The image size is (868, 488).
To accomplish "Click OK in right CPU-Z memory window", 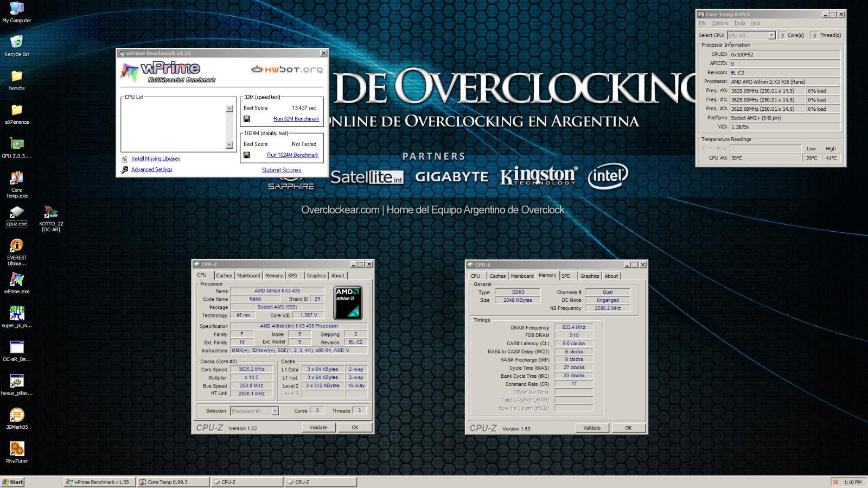I will tap(628, 428).
